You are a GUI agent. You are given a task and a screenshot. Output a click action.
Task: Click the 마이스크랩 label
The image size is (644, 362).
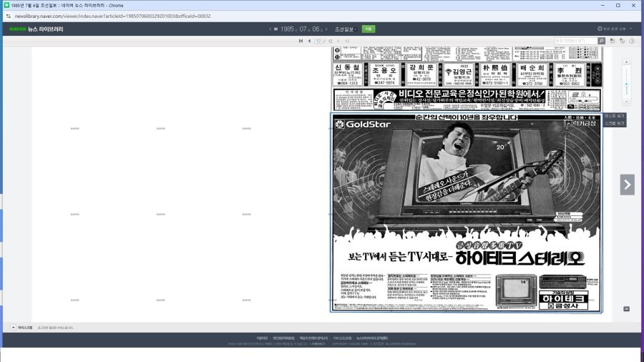pos(25,328)
